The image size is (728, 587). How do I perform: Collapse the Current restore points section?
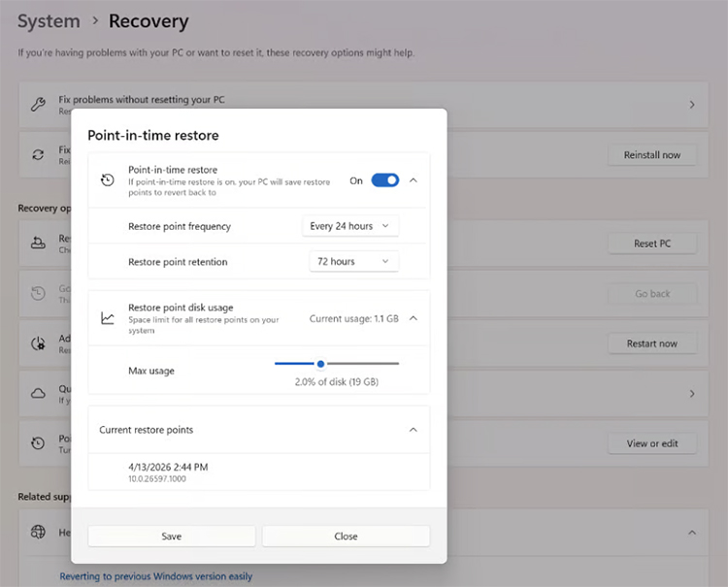pyautogui.click(x=414, y=430)
